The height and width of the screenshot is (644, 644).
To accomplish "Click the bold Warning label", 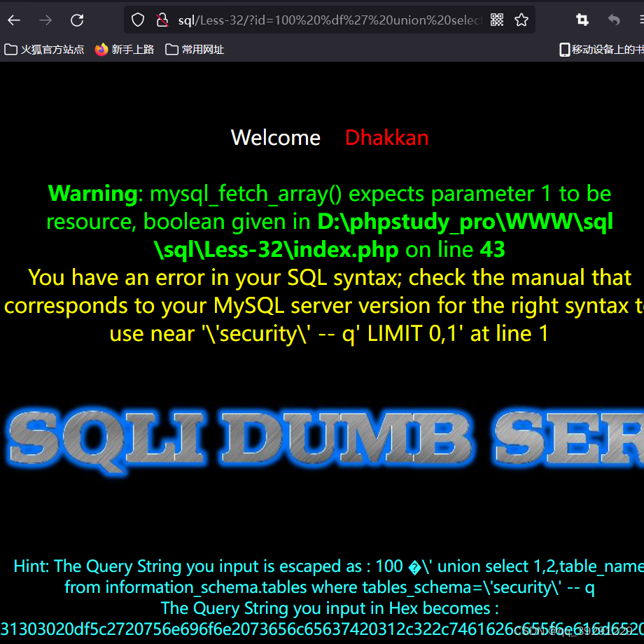I will 93,193.
